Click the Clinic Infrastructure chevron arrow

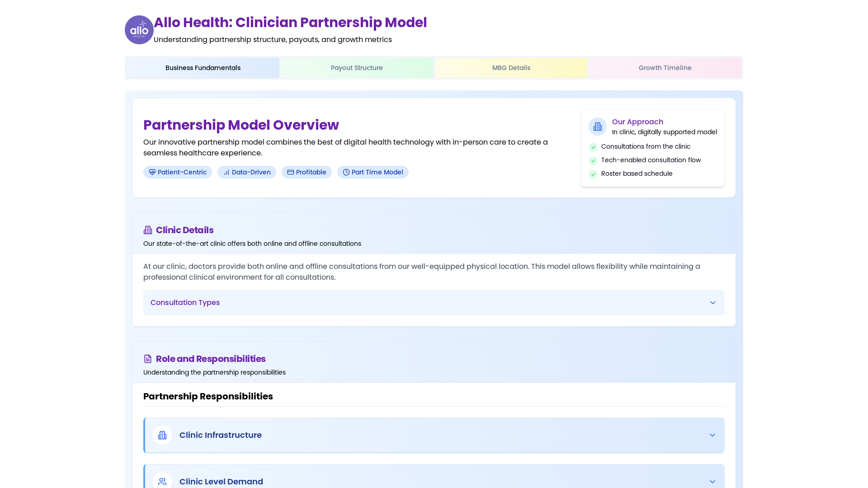click(x=712, y=435)
